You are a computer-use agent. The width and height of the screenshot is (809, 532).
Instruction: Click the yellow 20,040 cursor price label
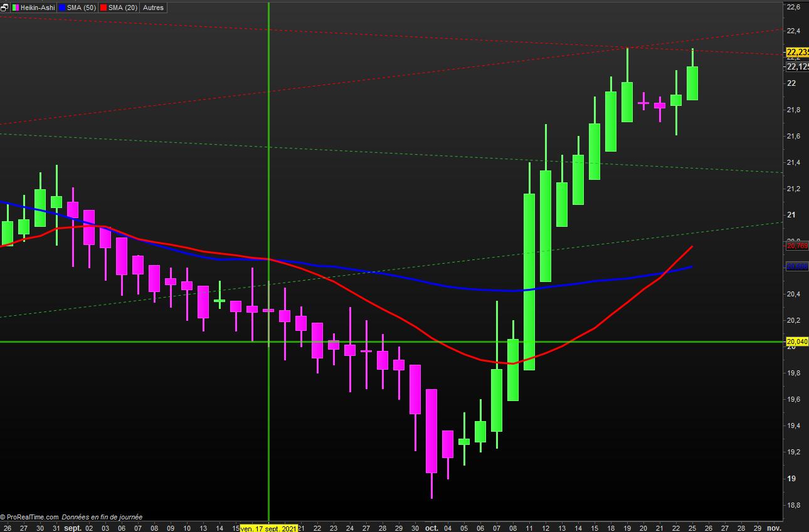796,342
